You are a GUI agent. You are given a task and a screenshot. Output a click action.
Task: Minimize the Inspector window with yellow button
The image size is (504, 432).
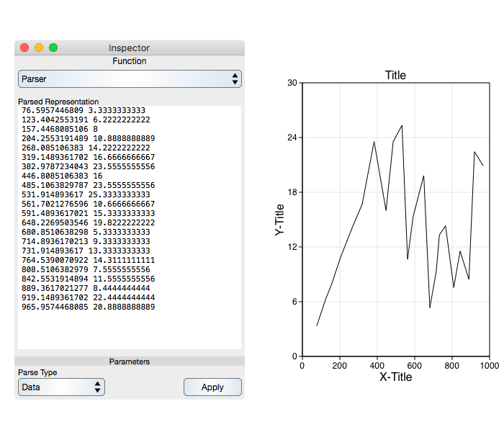39,48
